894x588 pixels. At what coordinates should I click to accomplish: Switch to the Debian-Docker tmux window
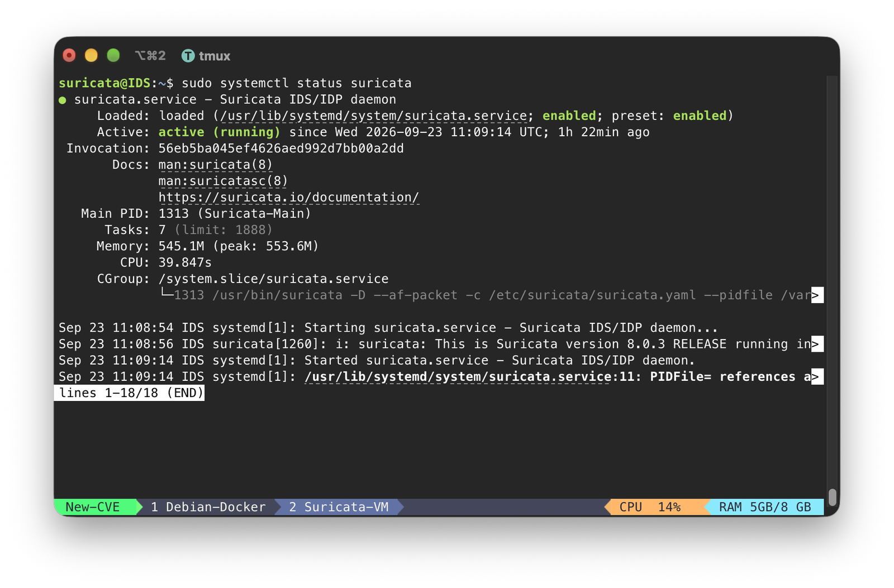pyautogui.click(x=208, y=507)
